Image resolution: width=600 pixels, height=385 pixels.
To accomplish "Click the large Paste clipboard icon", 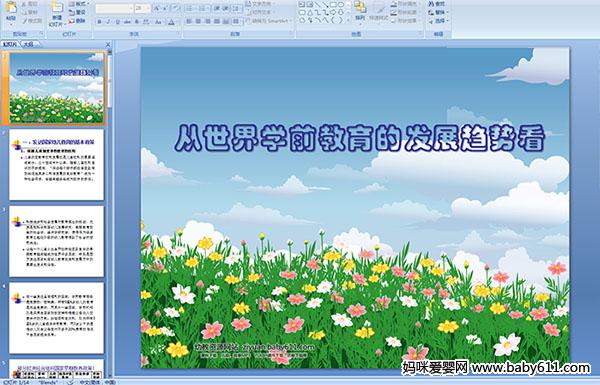I will point(11,8).
